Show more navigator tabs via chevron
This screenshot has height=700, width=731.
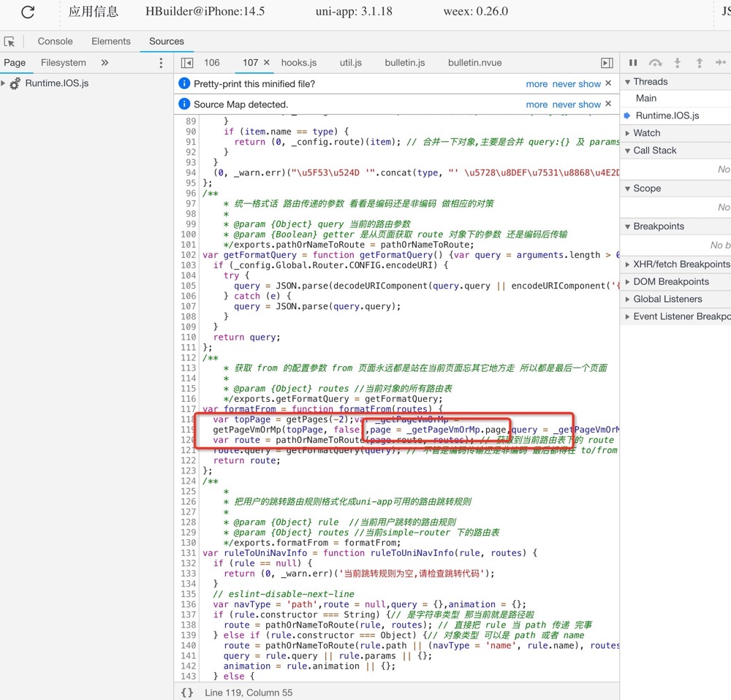[105, 63]
